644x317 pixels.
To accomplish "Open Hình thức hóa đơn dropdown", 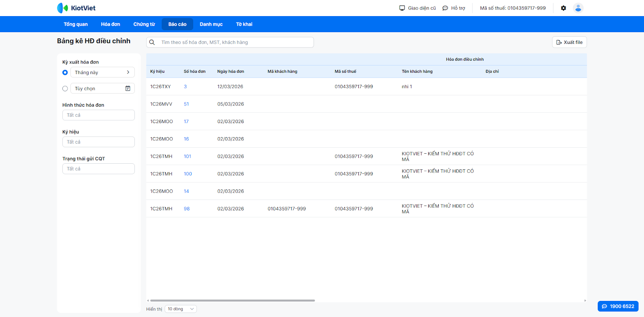I will pos(98,115).
